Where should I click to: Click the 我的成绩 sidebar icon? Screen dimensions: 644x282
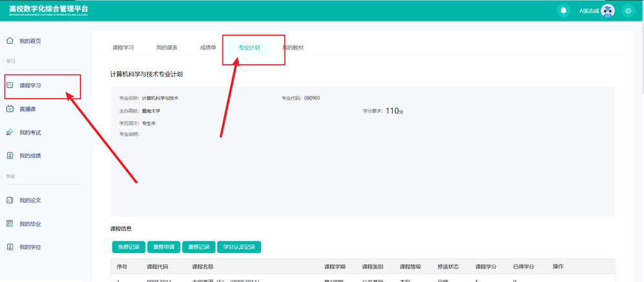pyautogui.click(x=10, y=155)
